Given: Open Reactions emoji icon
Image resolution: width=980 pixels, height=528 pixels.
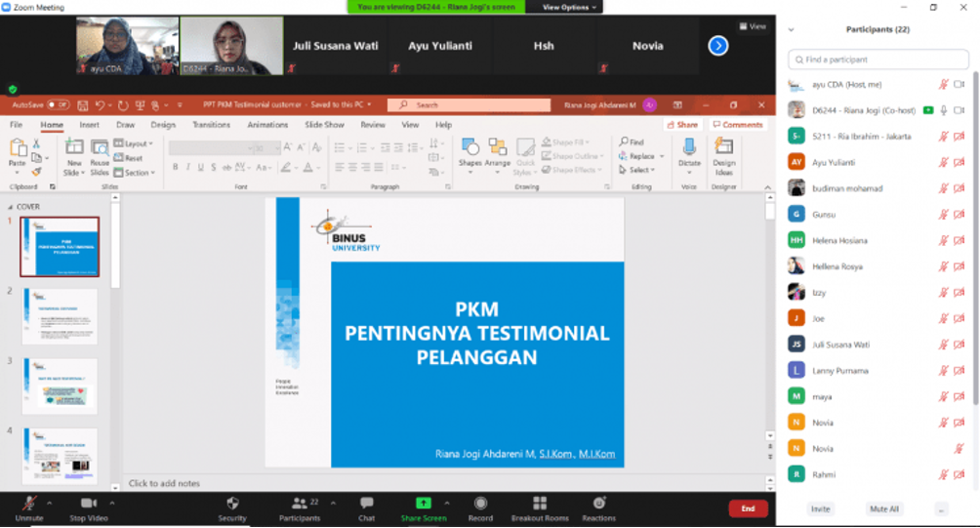Looking at the screenshot, I should pos(598,504).
